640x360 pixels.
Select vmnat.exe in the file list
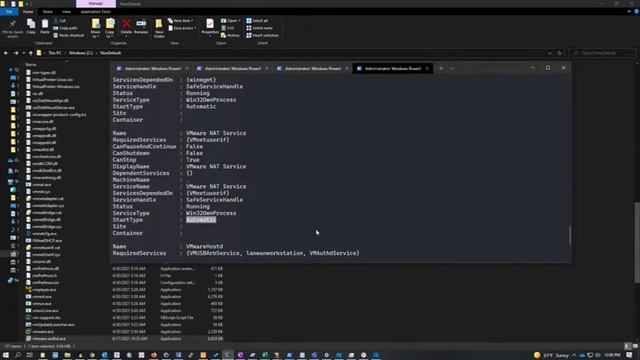point(42,184)
